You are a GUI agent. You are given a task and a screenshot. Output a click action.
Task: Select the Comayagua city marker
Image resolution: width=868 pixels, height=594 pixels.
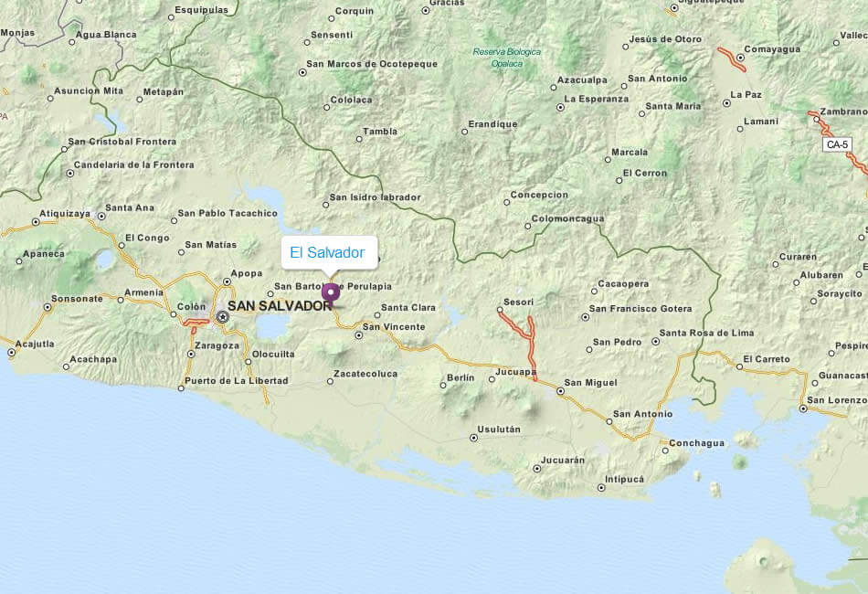(738, 49)
